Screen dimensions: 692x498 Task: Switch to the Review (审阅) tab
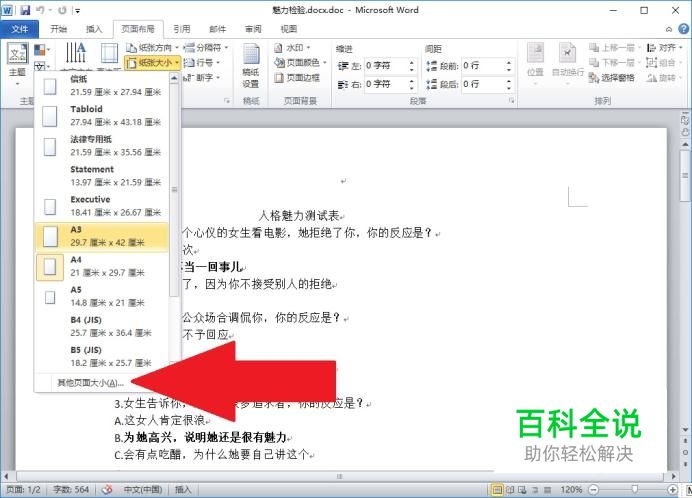(x=253, y=29)
